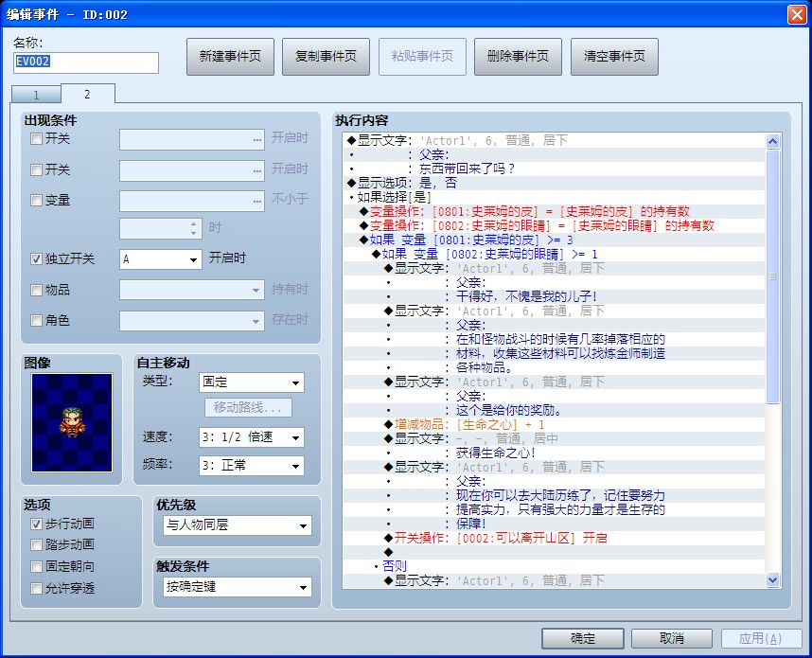Confirm with the 确定 button

[583, 638]
